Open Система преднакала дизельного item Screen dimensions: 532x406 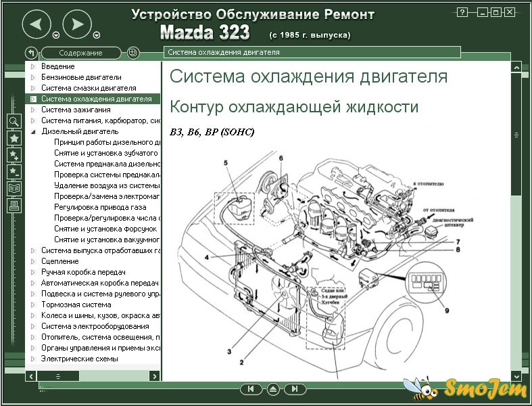[107, 164]
